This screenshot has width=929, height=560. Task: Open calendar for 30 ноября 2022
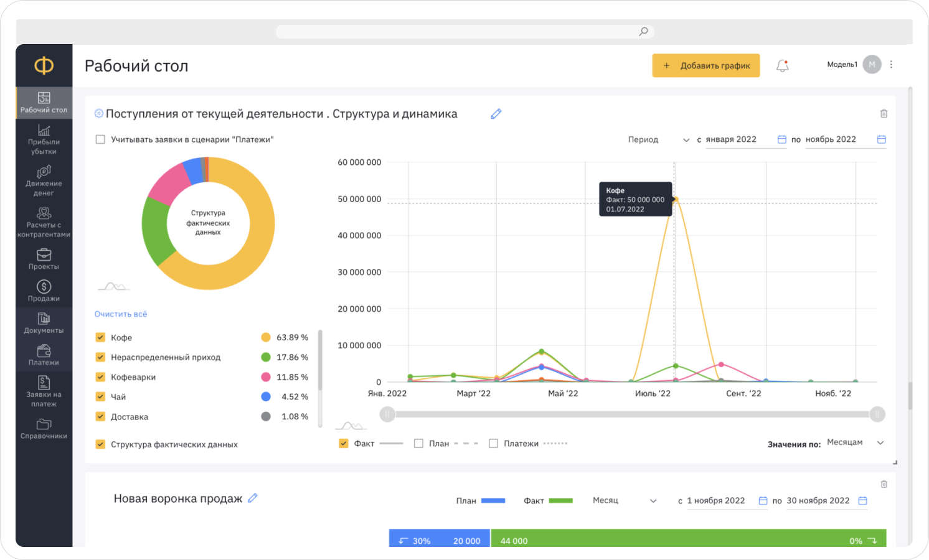click(863, 501)
